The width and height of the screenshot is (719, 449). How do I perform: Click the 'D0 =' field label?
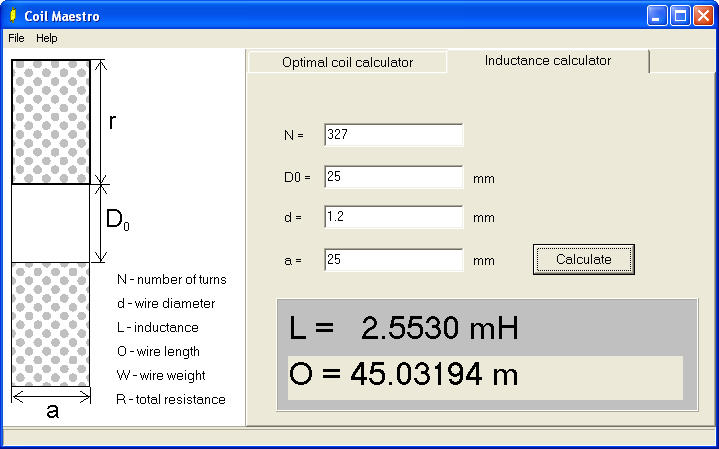(297, 178)
